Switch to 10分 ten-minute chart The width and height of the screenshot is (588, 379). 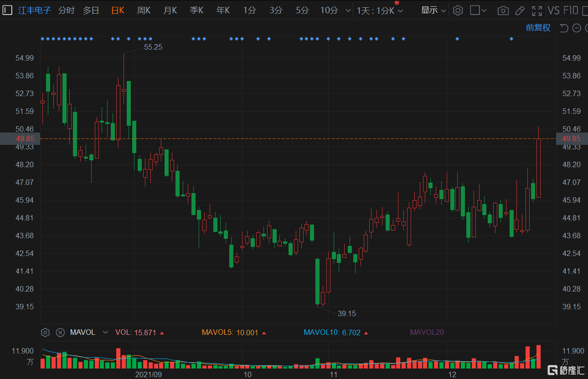tap(329, 10)
